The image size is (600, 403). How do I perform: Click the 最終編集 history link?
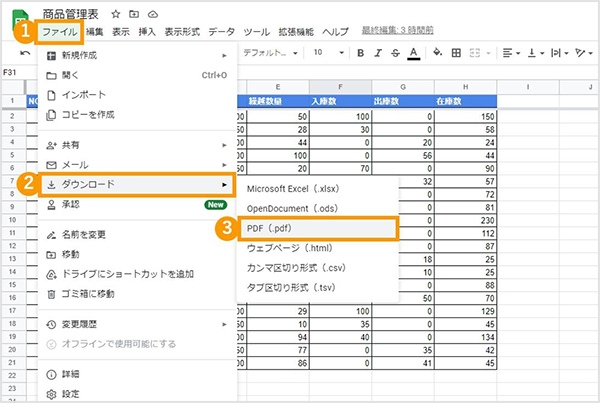(398, 30)
